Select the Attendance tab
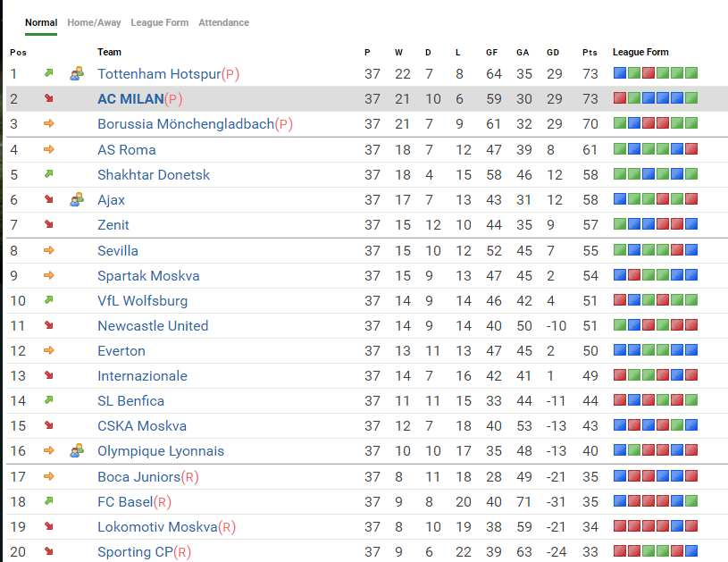The width and height of the screenshot is (728, 562). [223, 22]
